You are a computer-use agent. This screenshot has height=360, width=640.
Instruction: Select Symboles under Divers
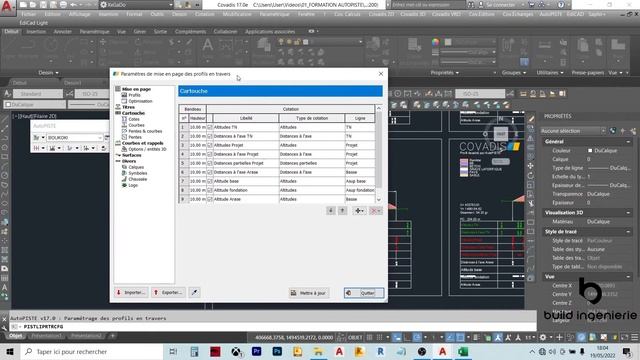click(x=138, y=173)
